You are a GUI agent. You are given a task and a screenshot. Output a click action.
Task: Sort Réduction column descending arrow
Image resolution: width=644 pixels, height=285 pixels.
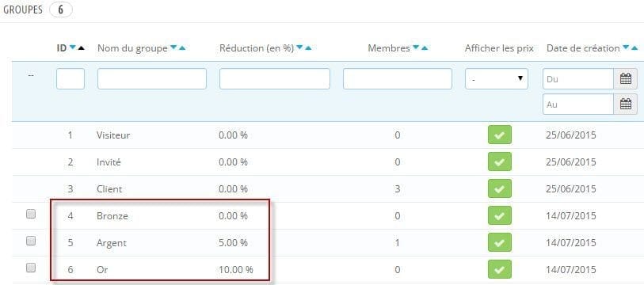click(x=300, y=48)
